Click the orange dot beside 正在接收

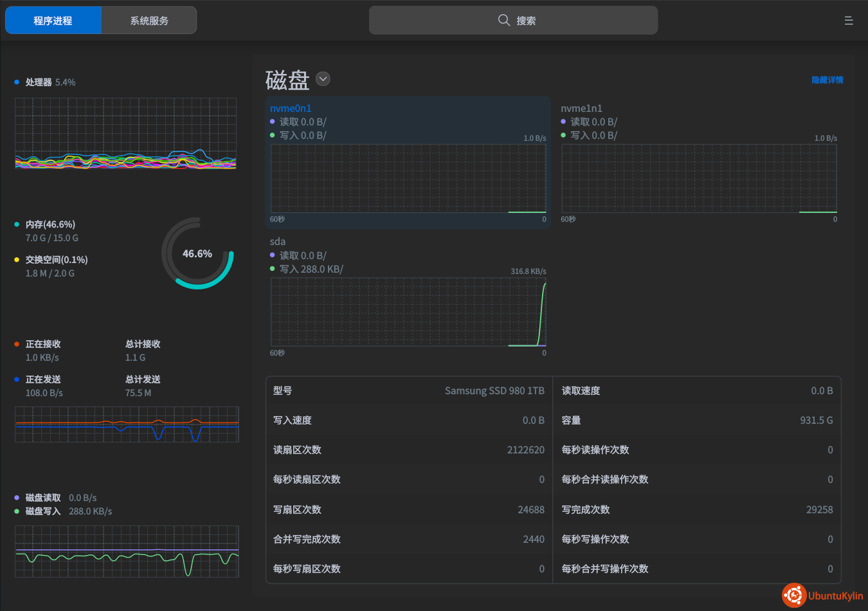tap(17, 344)
